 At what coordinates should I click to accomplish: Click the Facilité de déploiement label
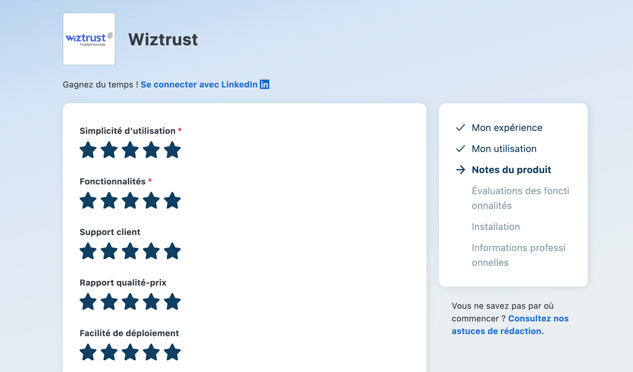coord(129,333)
